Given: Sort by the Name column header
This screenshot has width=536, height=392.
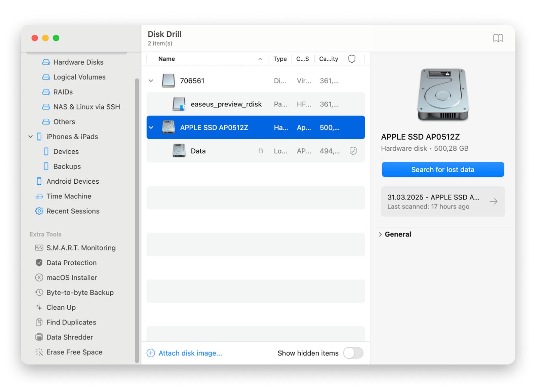Looking at the screenshot, I should (x=167, y=59).
